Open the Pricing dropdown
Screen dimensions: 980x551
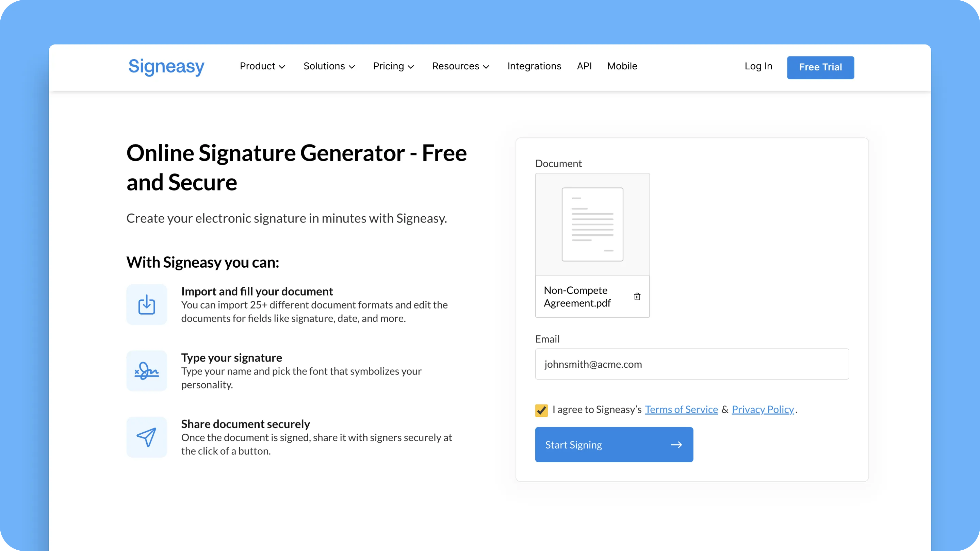click(393, 66)
